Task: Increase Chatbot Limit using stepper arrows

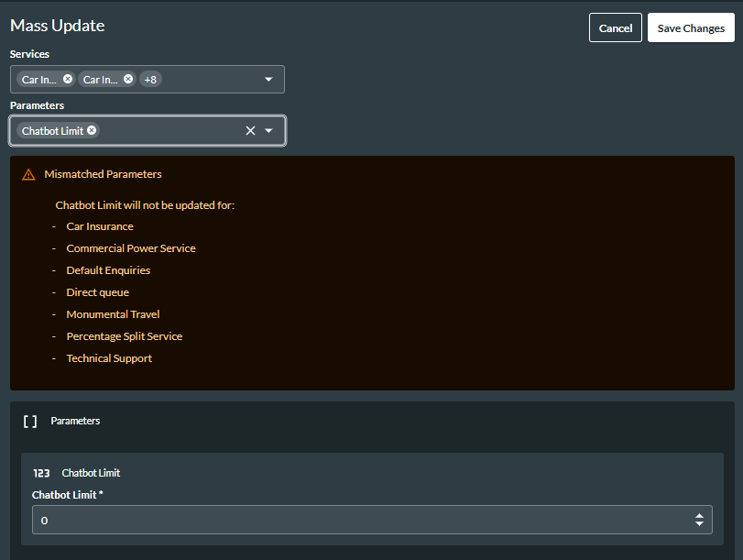Action: (699, 516)
